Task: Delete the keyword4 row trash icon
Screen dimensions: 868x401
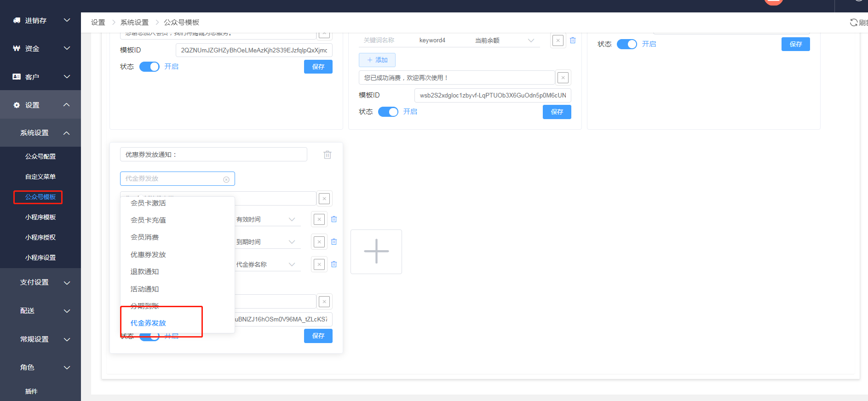Action: click(x=573, y=40)
